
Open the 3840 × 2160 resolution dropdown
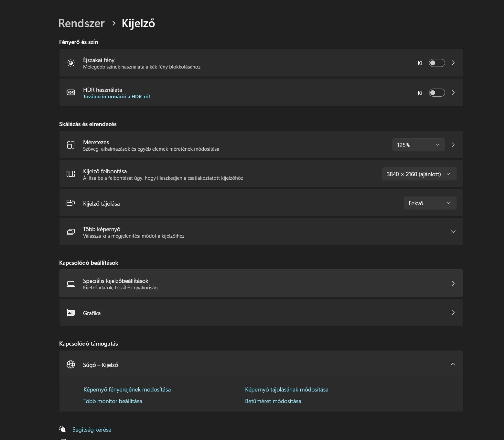point(419,174)
